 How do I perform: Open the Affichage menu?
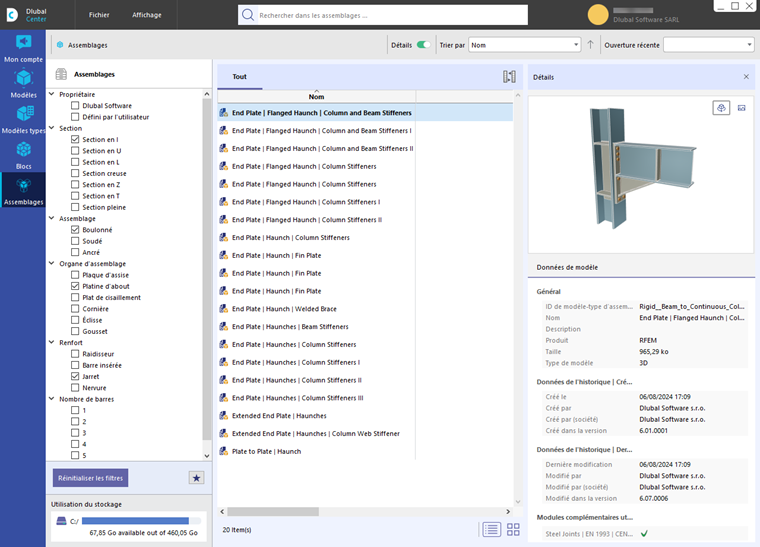point(147,15)
